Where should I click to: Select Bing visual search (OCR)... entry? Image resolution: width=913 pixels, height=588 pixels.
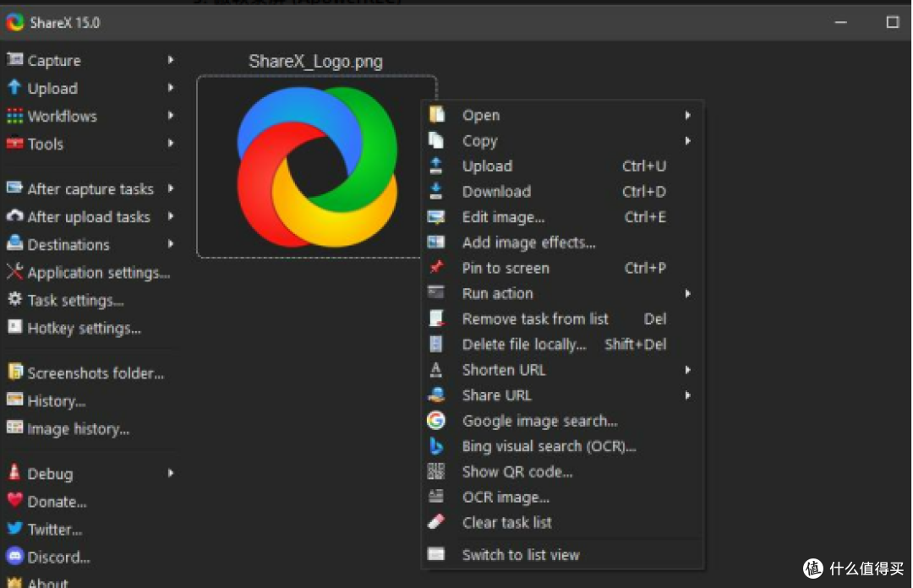click(562, 446)
